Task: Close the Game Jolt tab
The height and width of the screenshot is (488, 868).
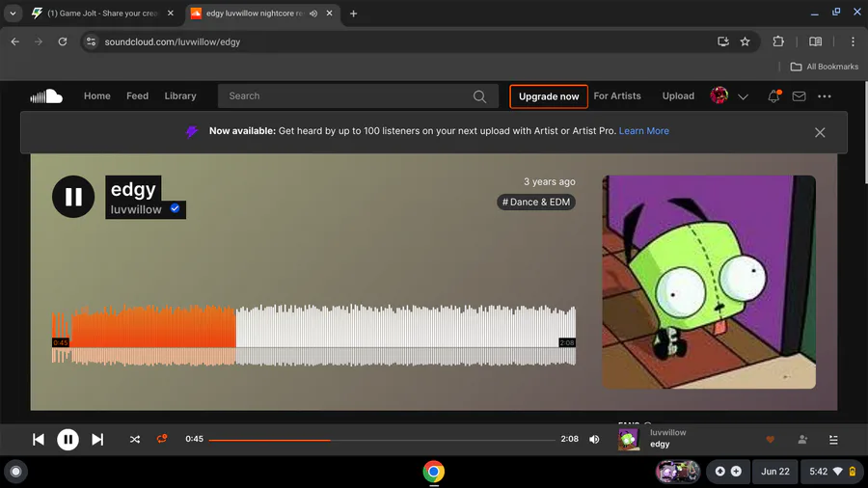Action: (x=171, y=14)
